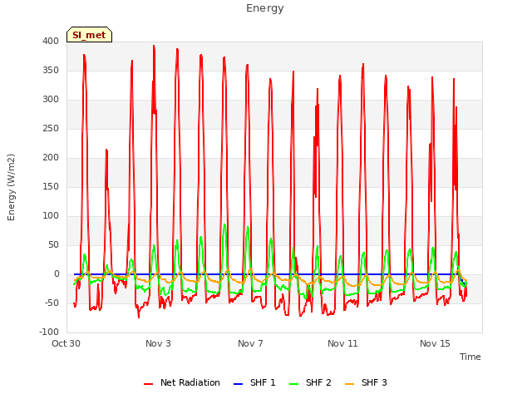Toggle the SHF 1 legend entry
The image size is (532, 399).
point(254,382)
